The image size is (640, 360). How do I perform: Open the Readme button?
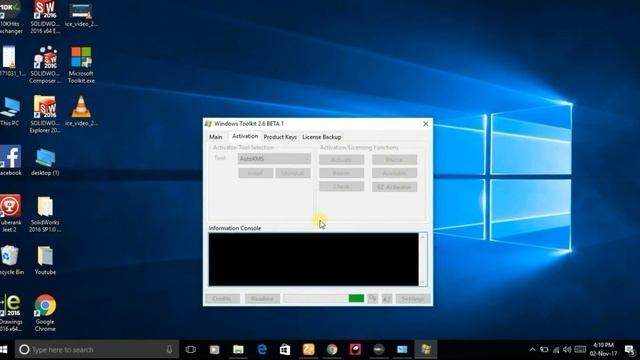click(262, 299)
